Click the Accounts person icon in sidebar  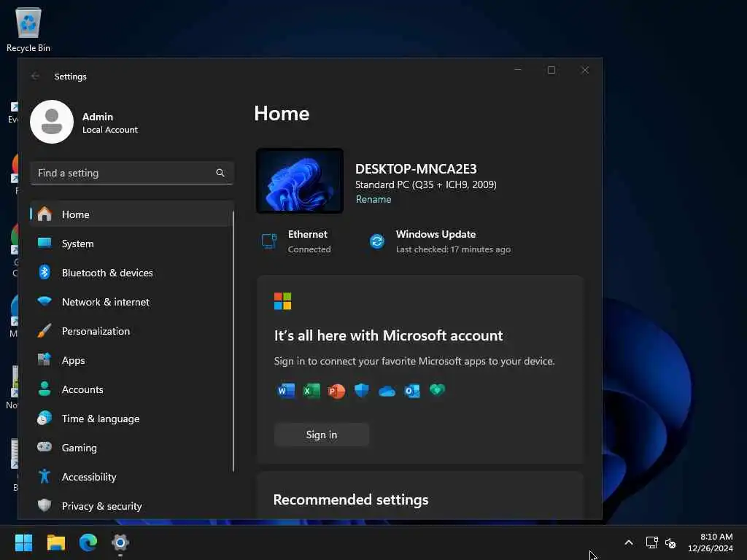tap(44, 389)
